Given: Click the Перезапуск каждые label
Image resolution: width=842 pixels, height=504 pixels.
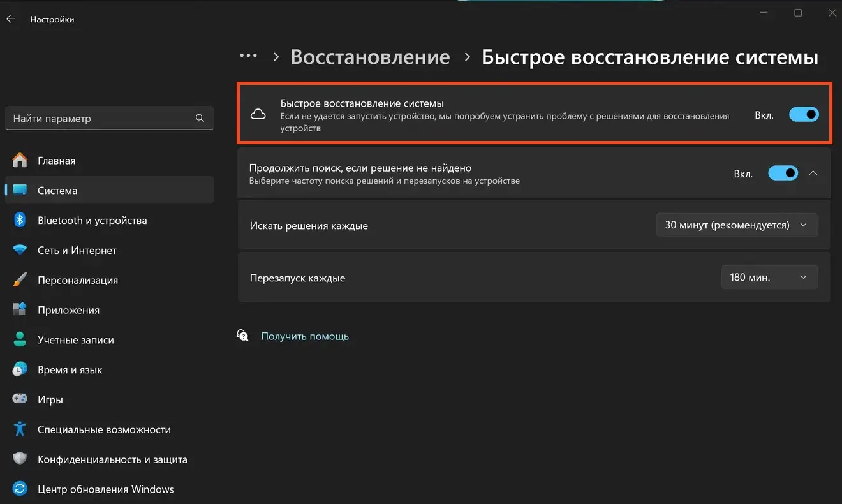Looking at the screenshot, I should 297,278.
